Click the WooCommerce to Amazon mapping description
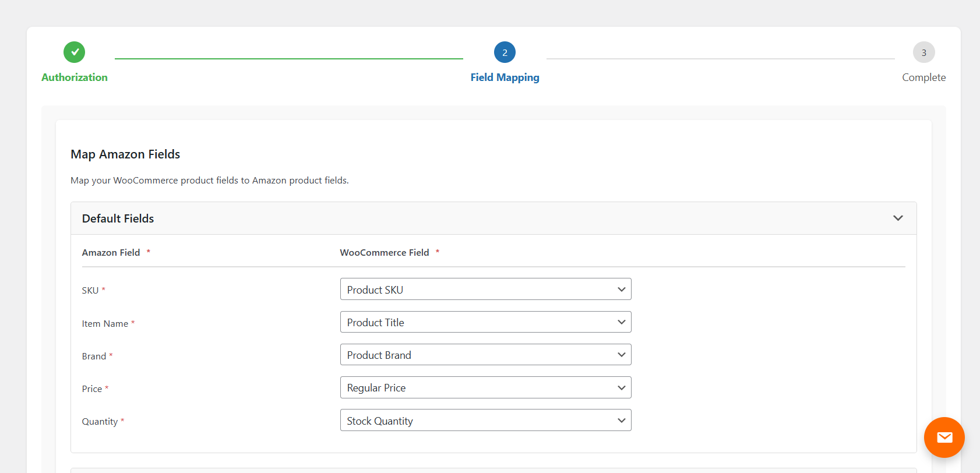The width and height of the screenshot is (980, 473). point(210,181)
